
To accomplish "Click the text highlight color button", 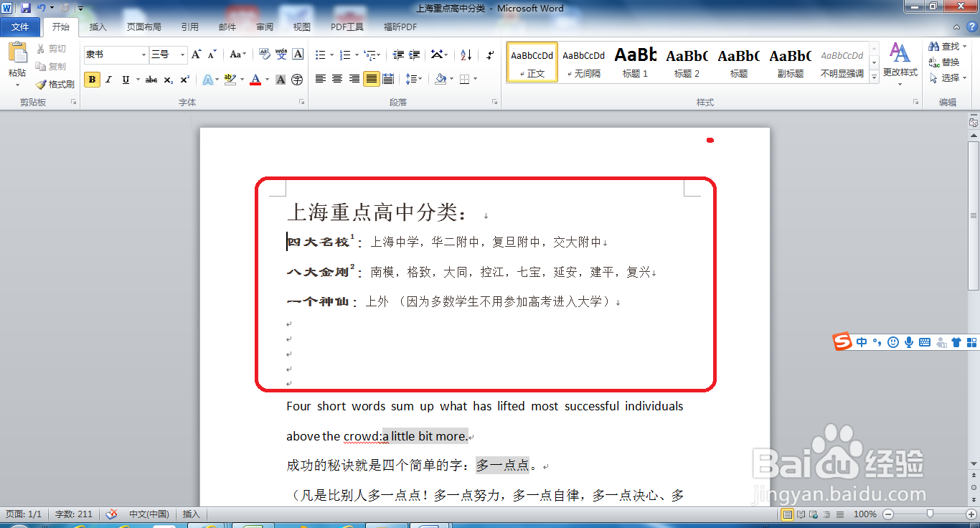I will pos(230,80).
